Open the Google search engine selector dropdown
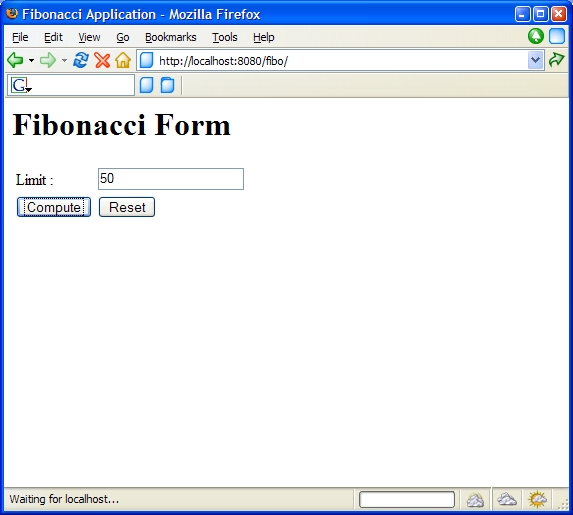 21,86
